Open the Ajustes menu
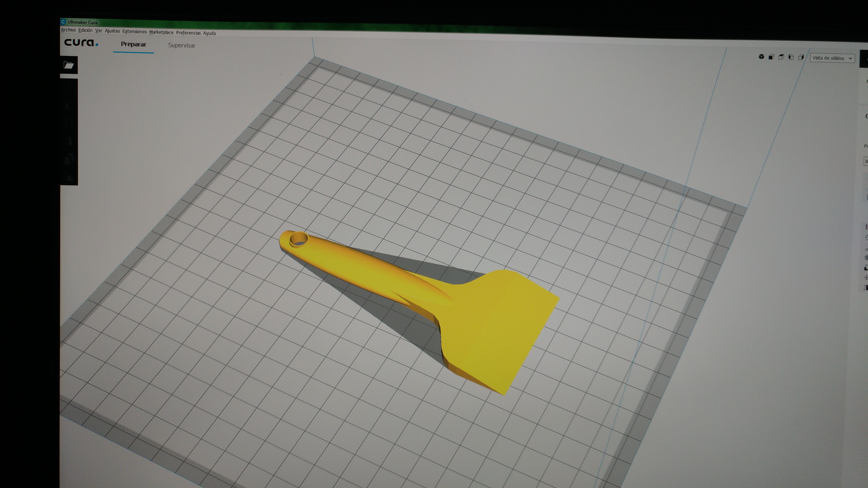 pyautogui.click(x=112, y=31)
